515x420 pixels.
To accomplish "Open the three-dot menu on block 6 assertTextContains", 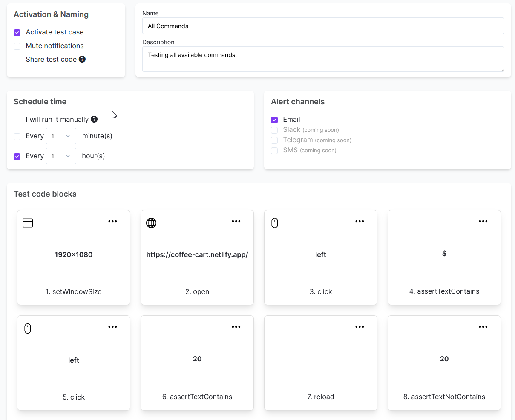I will coord(236,326).
